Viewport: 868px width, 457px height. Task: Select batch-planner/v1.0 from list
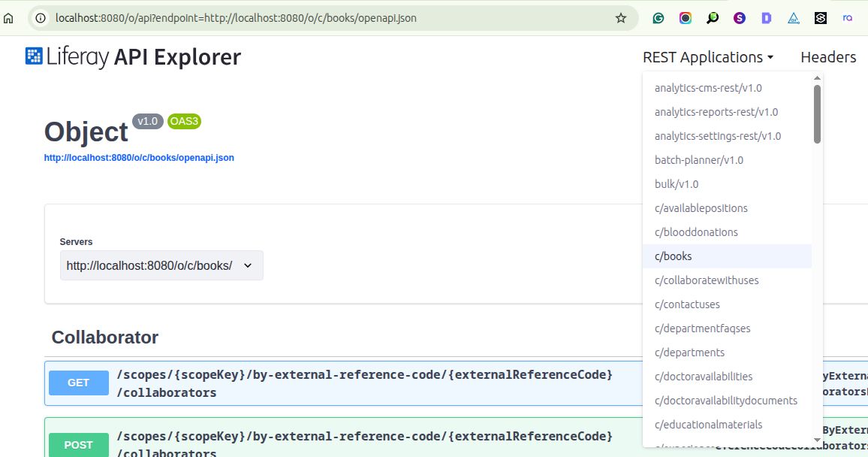pyautogui.click(x=727, y=160)
